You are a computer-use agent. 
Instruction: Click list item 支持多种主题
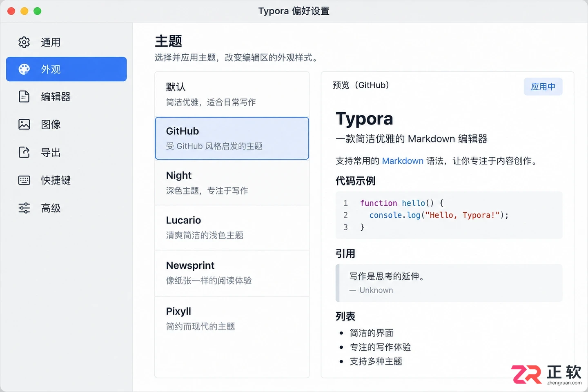[x=376, y=361]
